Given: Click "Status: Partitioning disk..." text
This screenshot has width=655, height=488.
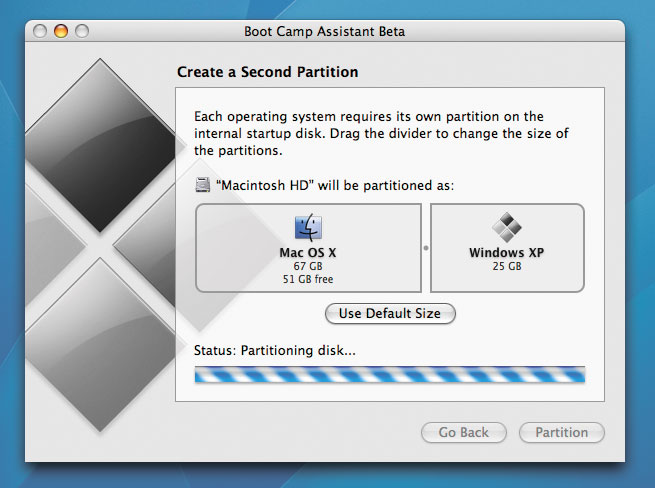Looking at the screenshot, I should tap(275, 350).
